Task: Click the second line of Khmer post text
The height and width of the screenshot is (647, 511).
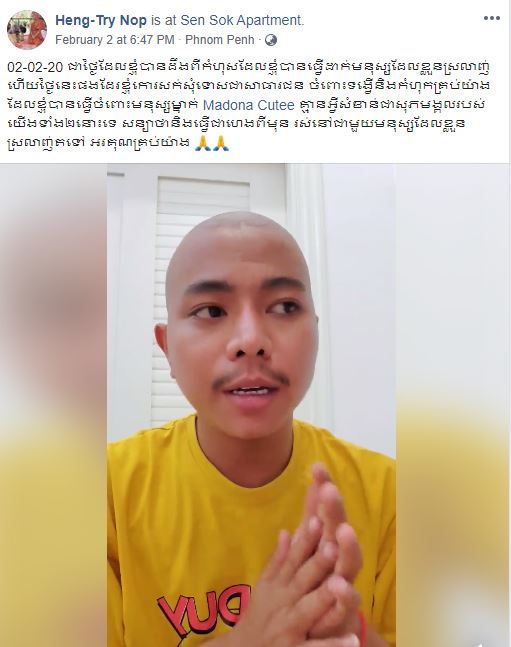Action: click(x=249, y=86)
